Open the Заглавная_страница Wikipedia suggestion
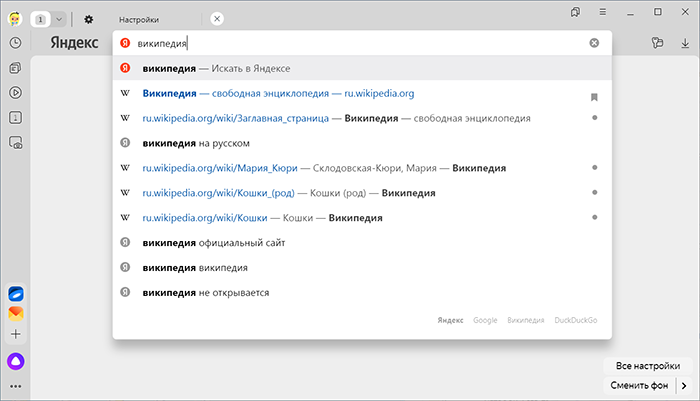This screenshot has width=700, height=401. (362, 118)
